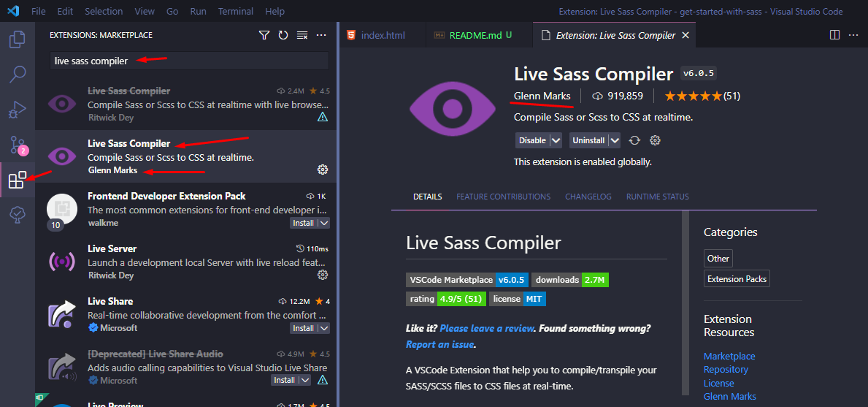Open manage gear for Glenn Marks Live Sass Compiler in list
Image resolution: width=868 pixels, height=407 pixels.
click(x=323, y=170)
